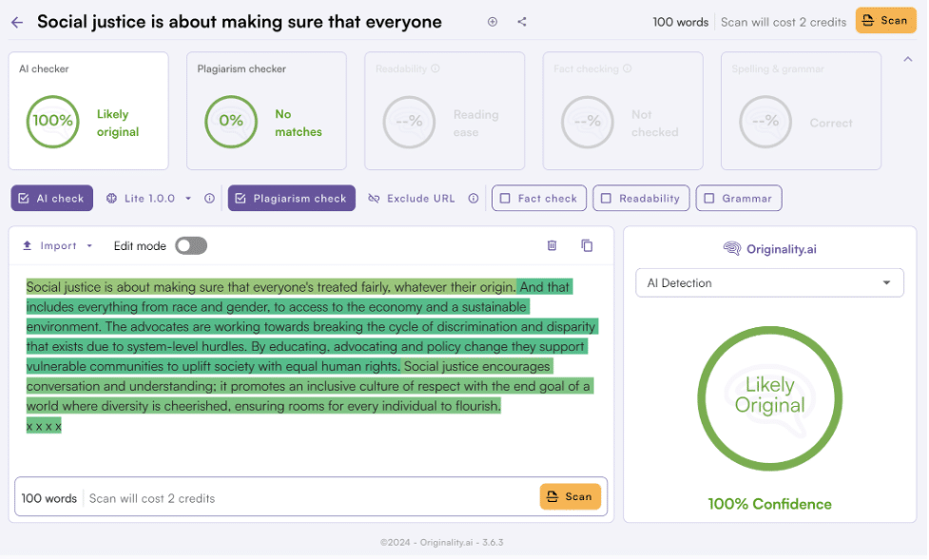Select the Plagiarism checker result card
The width and height of the screenshot is (929, 560).
pyautogui.click(x=266, y=110)
